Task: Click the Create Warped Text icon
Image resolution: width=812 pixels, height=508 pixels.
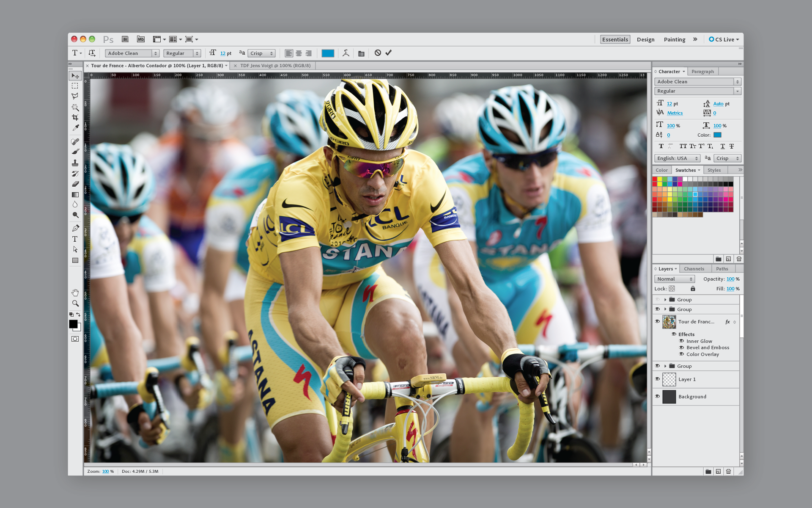Action: (x=346, y=53)
